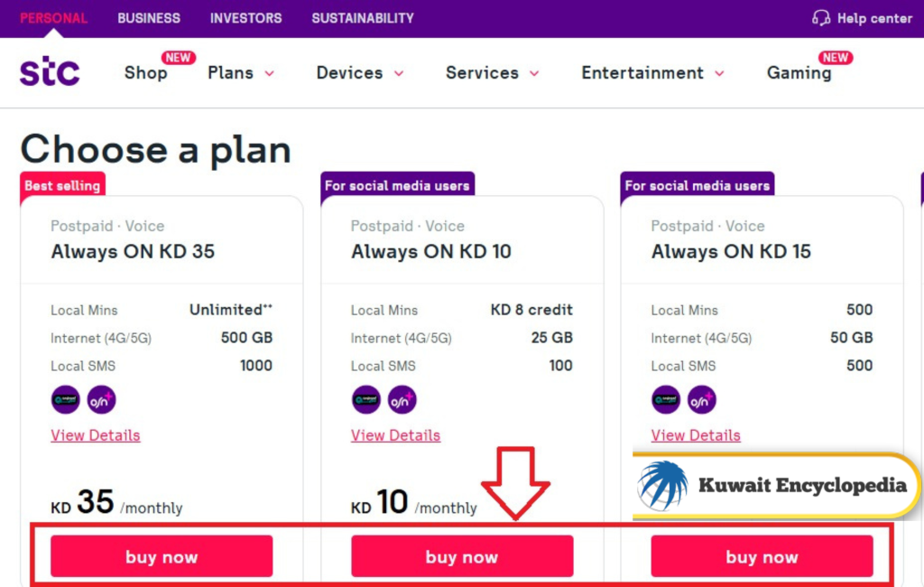Click buy now for Always ON KD 35
This screenshot has height=587, width=924.
click(x=161, y=556)
